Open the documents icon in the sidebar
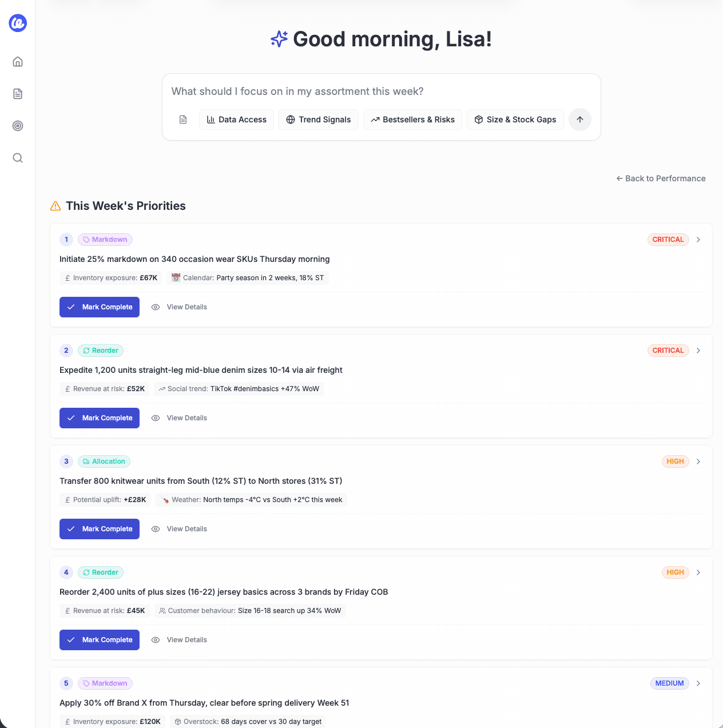Image resolution: width=723 pixels, height=728 pixels. 18,93
